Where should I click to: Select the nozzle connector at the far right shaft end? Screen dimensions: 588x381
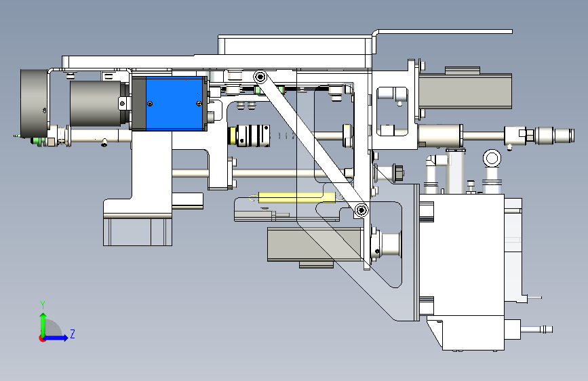[x=554, y=136]
